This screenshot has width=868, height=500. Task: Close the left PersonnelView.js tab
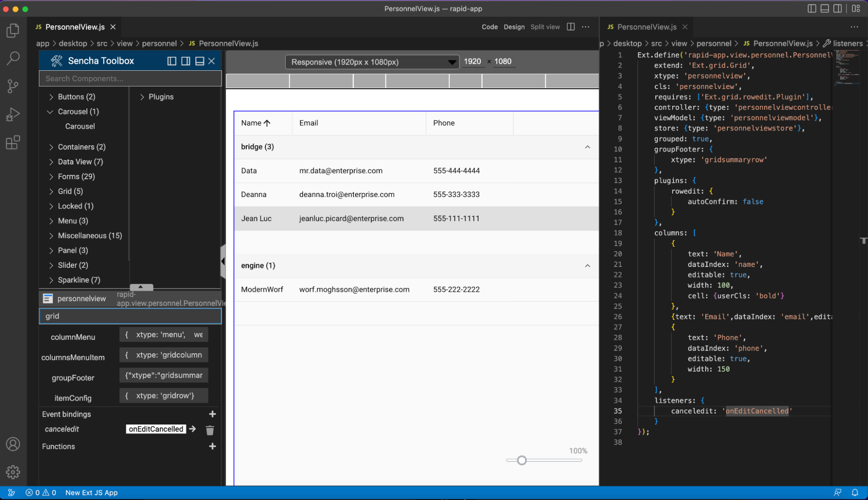point(113,27)
